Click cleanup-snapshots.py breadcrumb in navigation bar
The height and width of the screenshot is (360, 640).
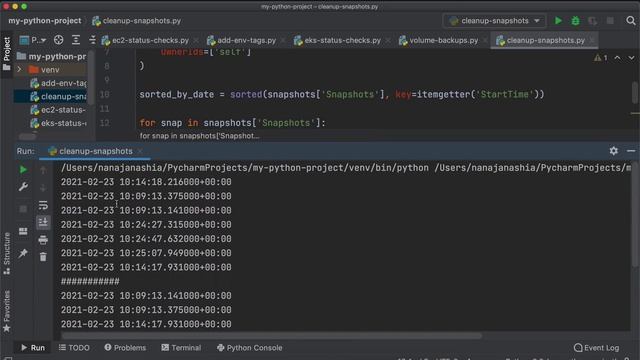(x=137, y=21)
